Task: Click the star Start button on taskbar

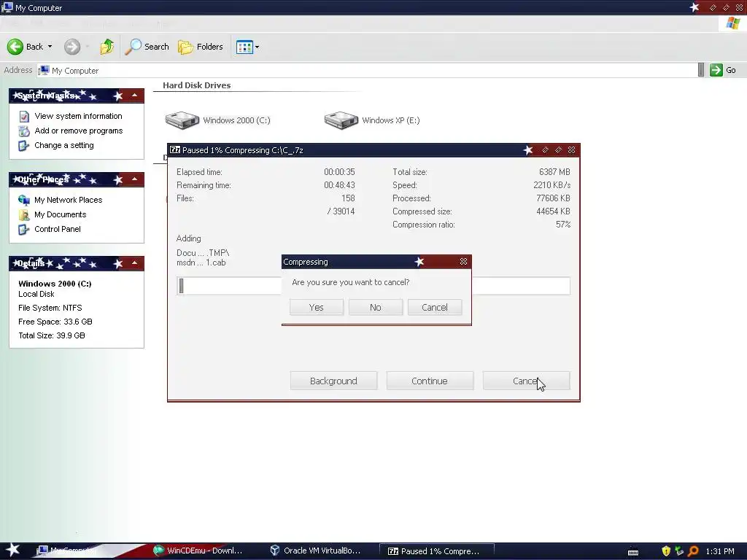Action: click(12, 550)
